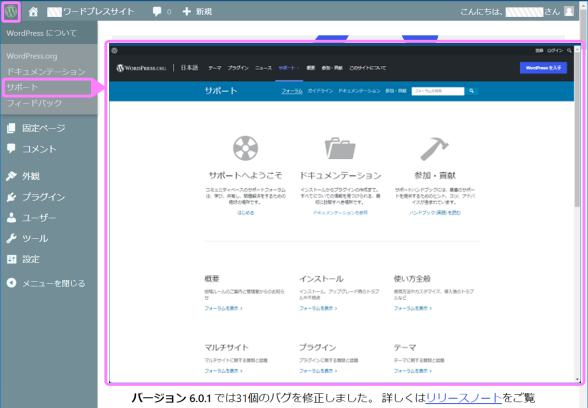
Task: Open フォーラムを表示 under プラグイン section
Action: pos(318,371)
